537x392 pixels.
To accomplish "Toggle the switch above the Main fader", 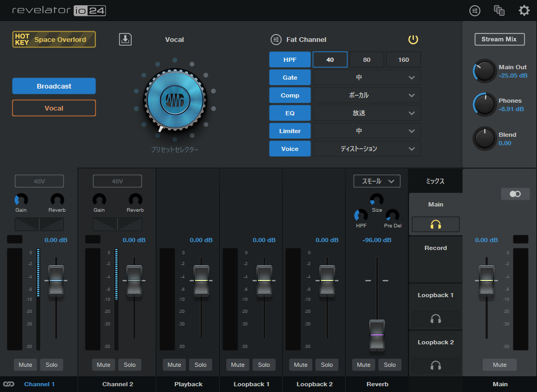I will pyautogui.click(x=515, y=194).
